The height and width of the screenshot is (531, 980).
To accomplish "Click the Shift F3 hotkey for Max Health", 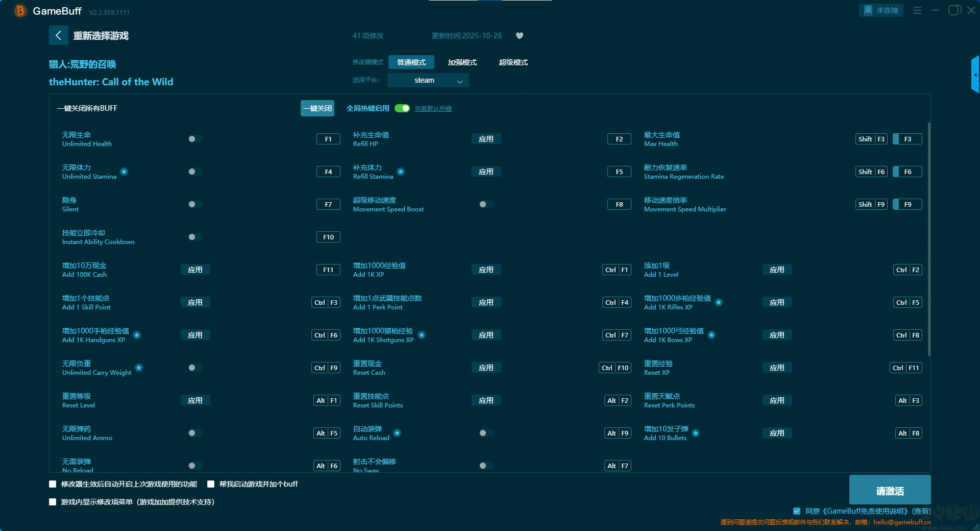I will pyautogui.click(x=872, y=139).
